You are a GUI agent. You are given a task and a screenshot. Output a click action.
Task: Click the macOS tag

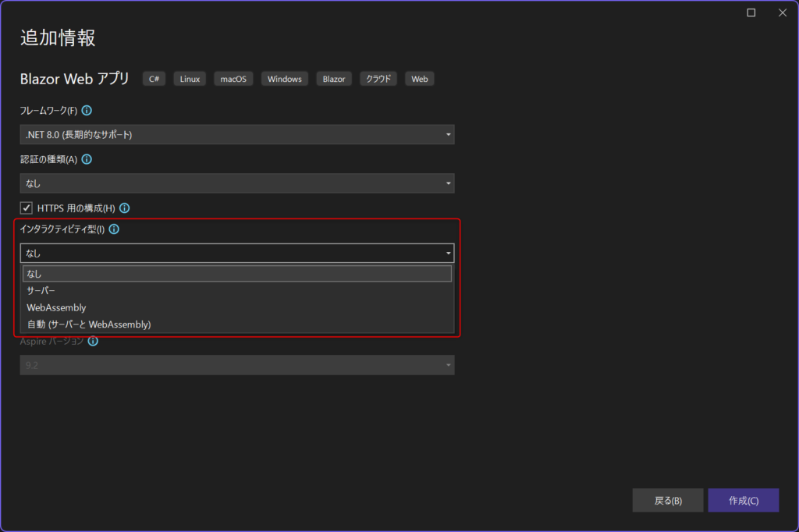tap(233, 79)
